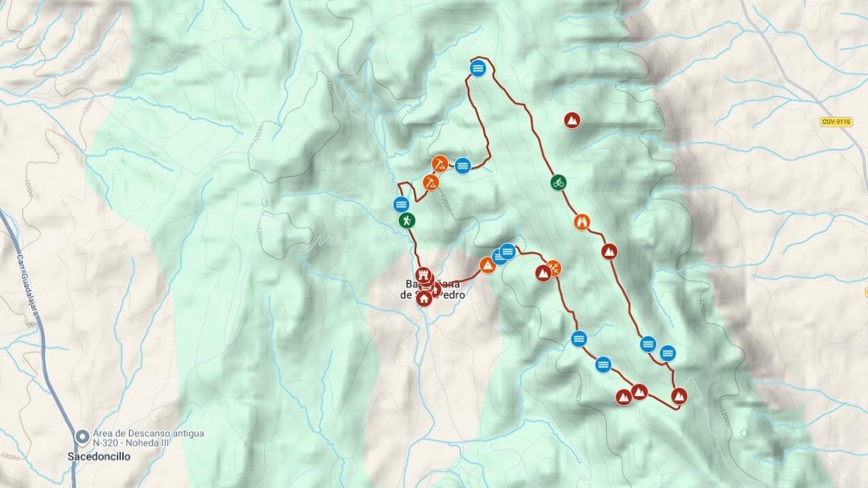Open the orange binoculars viewpoint marker
Image resolution: width=868 pixels, height=488 pixels.
[x=581, y=222]
